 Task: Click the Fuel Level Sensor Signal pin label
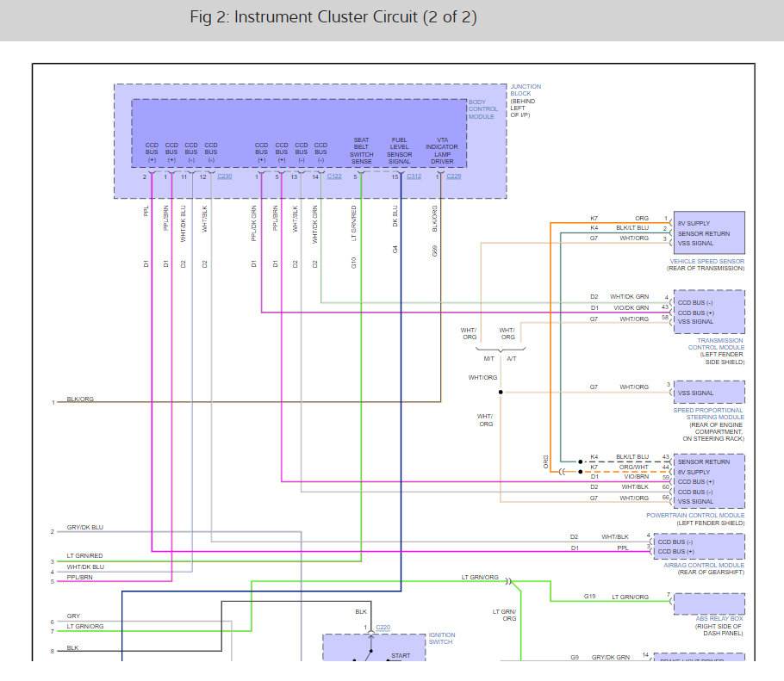coord(399,151)
